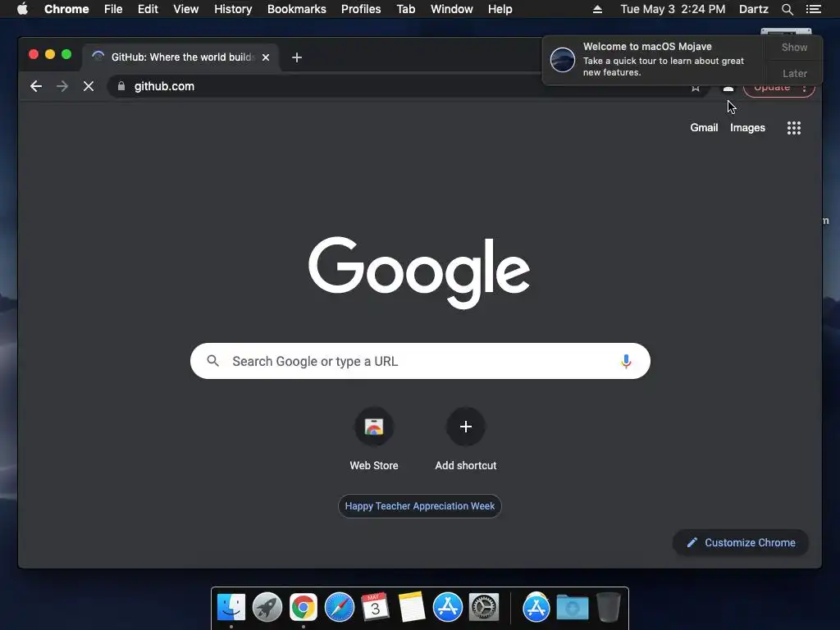This screenshot has height=630, width=840.
Task: Open the Downloads folder in the Dock
Action: tap(573, 608)
